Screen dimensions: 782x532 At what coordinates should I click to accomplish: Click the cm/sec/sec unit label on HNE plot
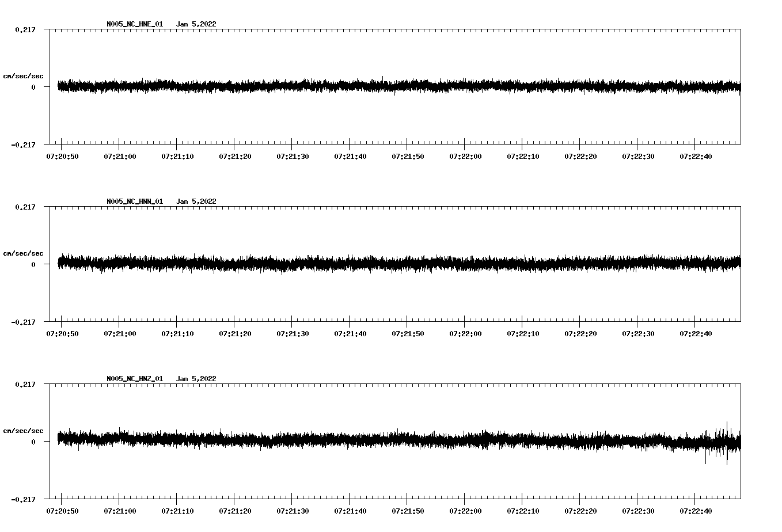point(23,76)
